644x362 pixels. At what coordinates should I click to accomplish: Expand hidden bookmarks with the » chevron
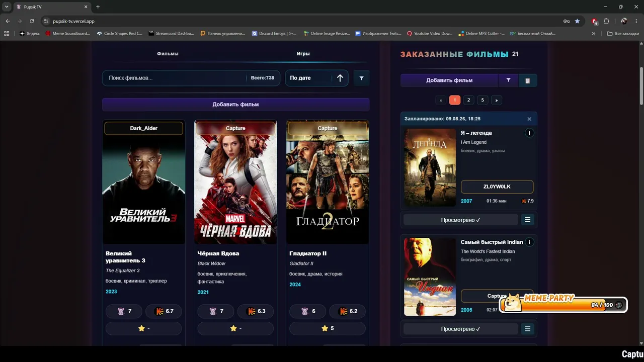pos(594,34)
